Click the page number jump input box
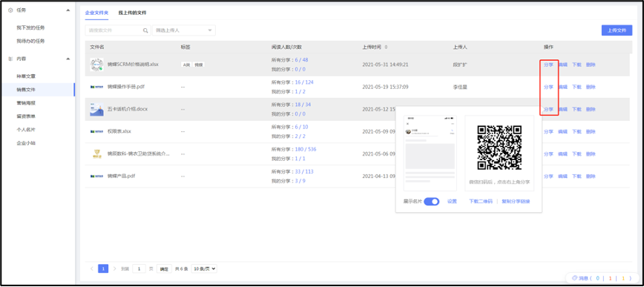Screen dimensions: 644x287 (x=139, y=268)
